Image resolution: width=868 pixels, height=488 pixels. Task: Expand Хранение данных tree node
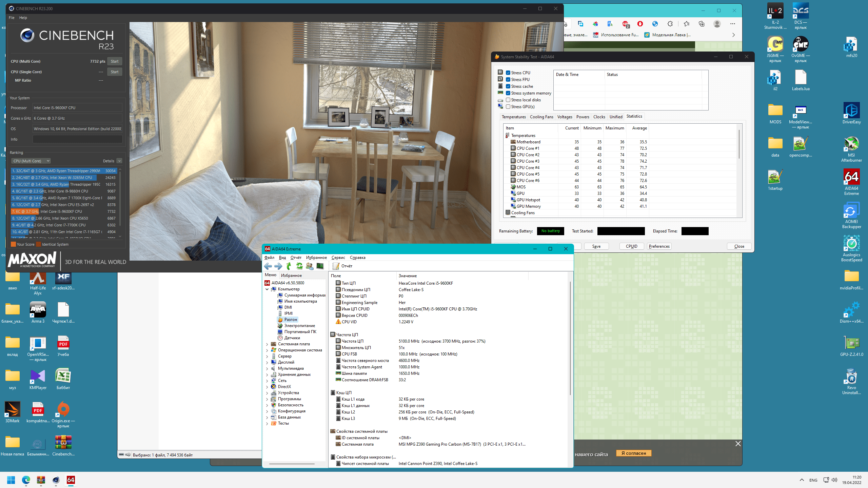tap(267, 374)
